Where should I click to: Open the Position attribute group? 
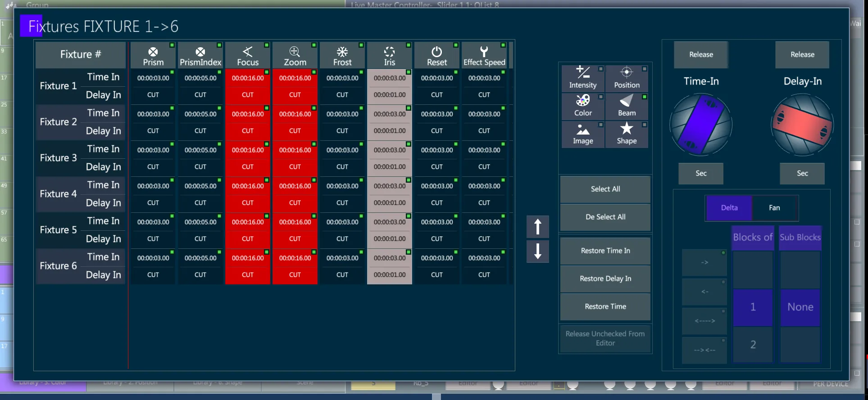[x=627, y=78]
